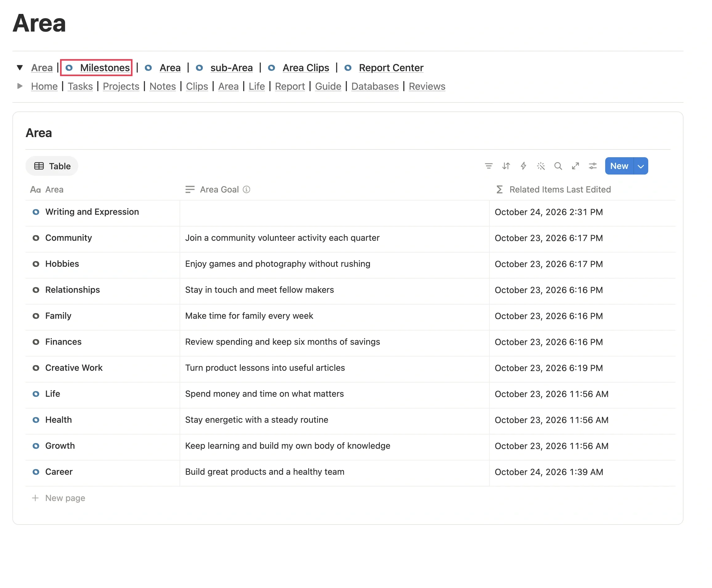Click the empty Area Goal cell of Writing and Expression
Image resolution: width=712 pixels, height=588 pixels.
click(x=335, y=214)
